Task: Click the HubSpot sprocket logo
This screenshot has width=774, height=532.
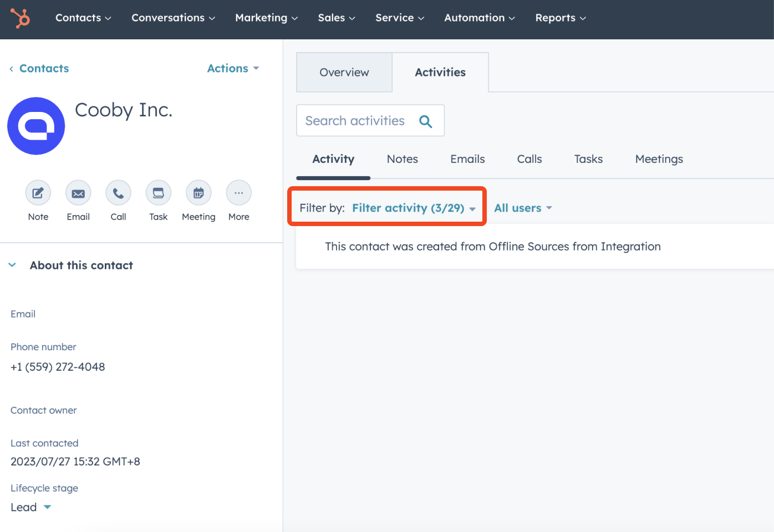Action: click(21, 18)
